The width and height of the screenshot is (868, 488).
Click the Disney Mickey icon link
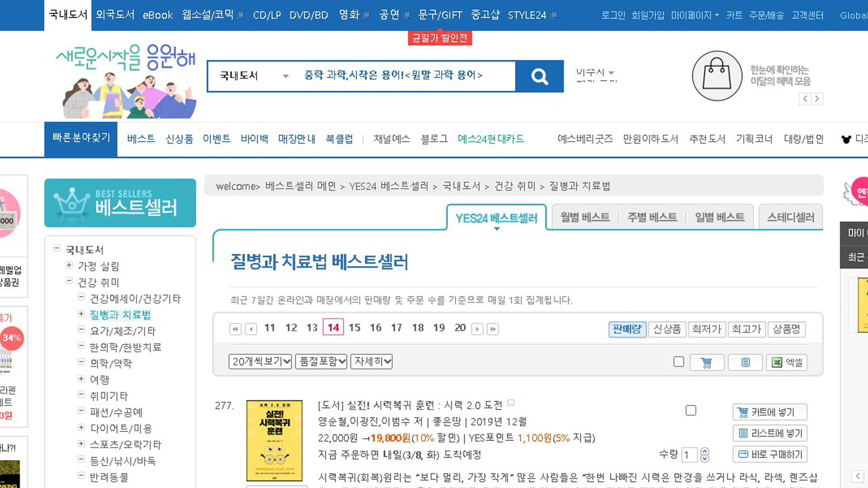pyautogui.click(x=846, y=139)
